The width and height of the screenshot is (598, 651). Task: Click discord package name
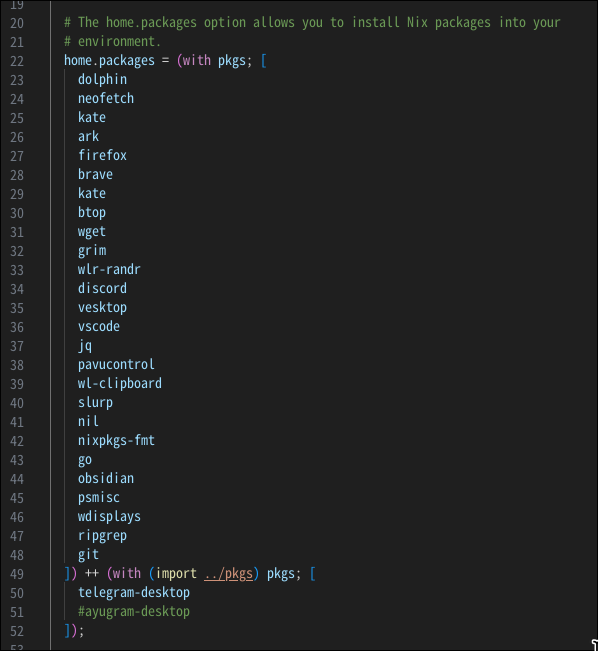tap(102, 289)
